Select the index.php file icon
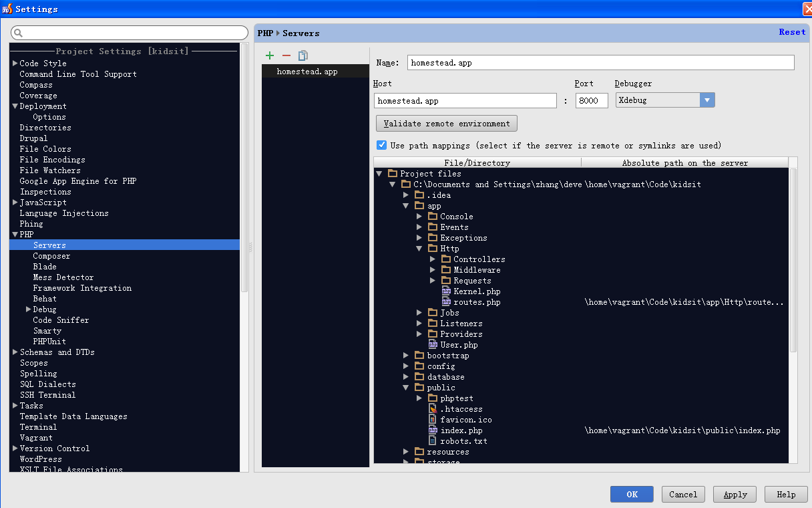Screen dimensions: 812x508 pos(433,430)
